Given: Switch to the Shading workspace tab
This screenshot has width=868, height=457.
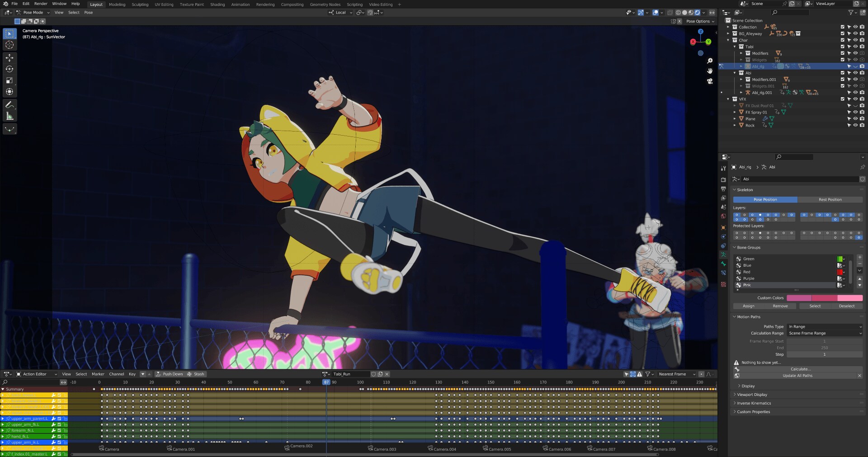Looking at the screenshot, I should [217, 5].
